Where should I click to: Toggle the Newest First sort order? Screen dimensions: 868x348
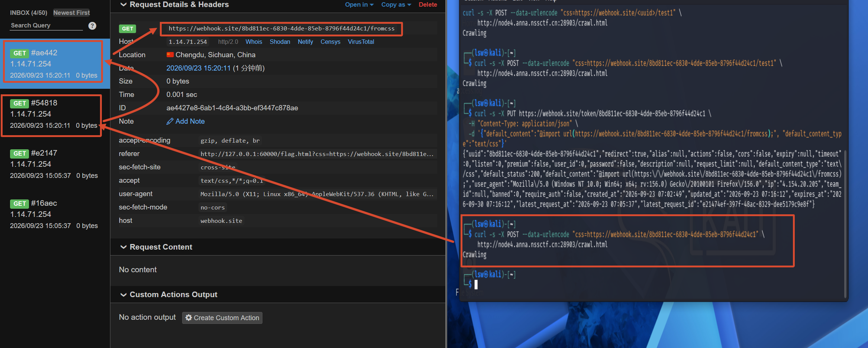[x=71, y=13]
